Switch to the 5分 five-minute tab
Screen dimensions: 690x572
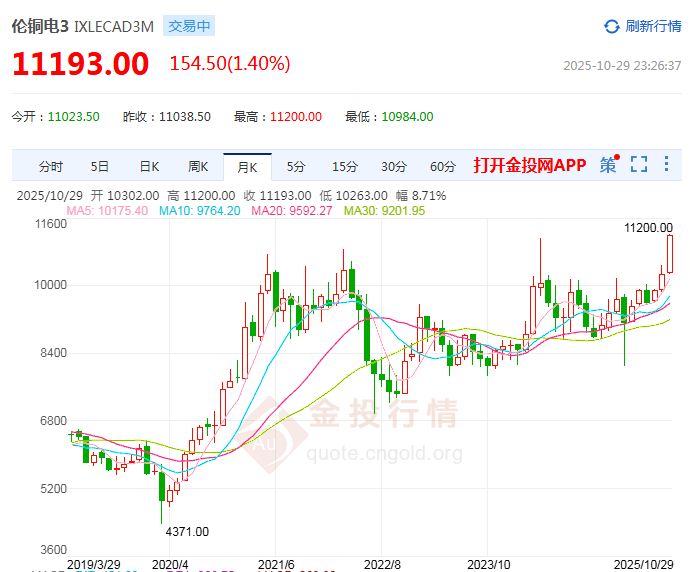(296, 166)
